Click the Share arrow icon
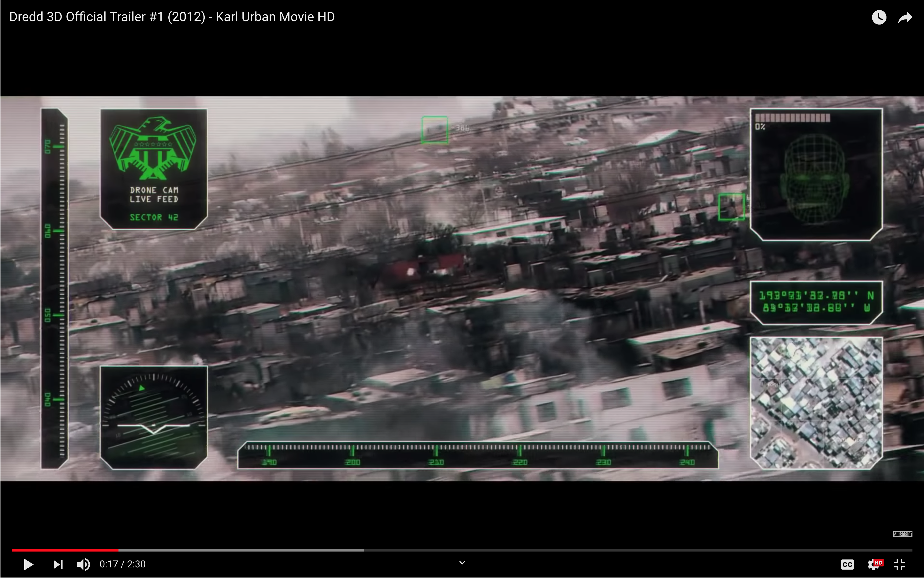 point(905,17)
